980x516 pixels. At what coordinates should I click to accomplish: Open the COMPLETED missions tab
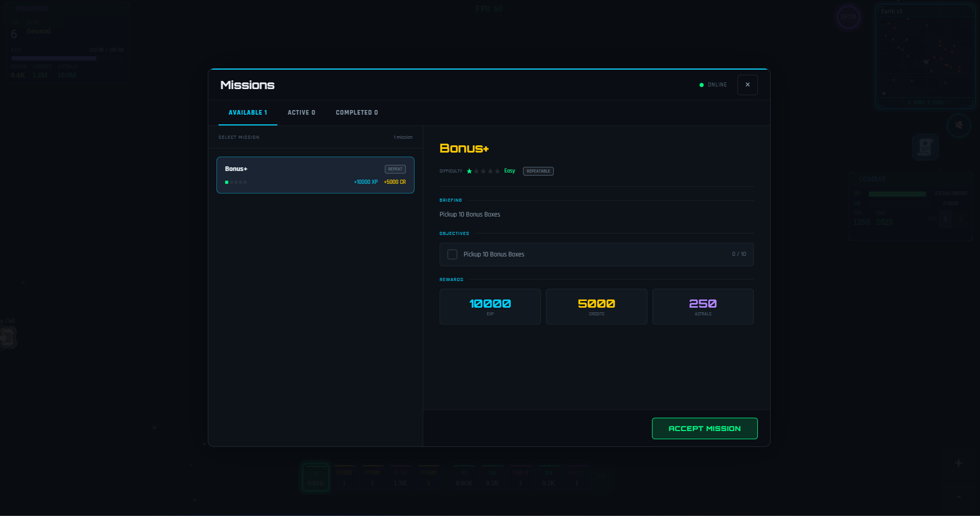(x=356, y=112)
